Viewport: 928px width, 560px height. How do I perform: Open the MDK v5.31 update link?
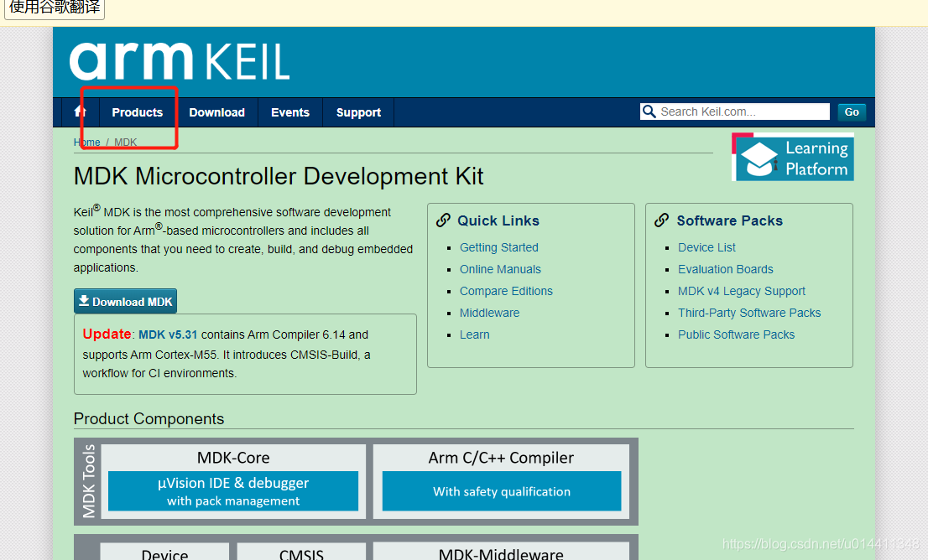(x=168, y=334)
